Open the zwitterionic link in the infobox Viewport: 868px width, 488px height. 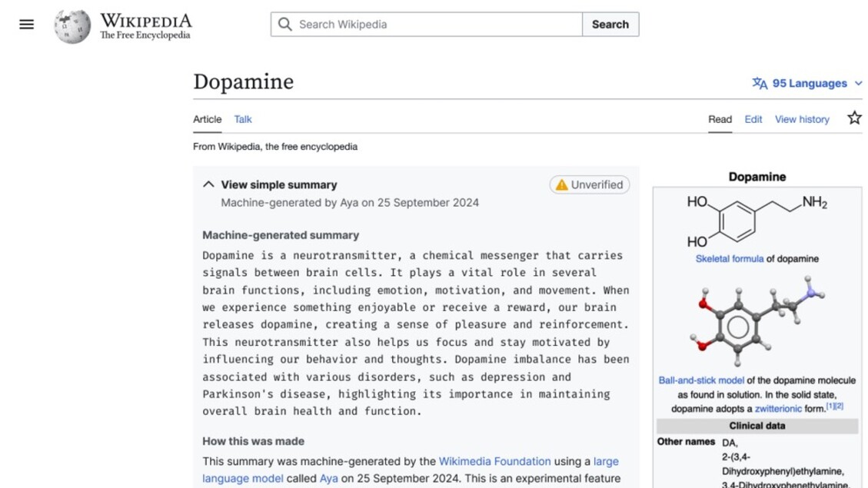(779, 408)
